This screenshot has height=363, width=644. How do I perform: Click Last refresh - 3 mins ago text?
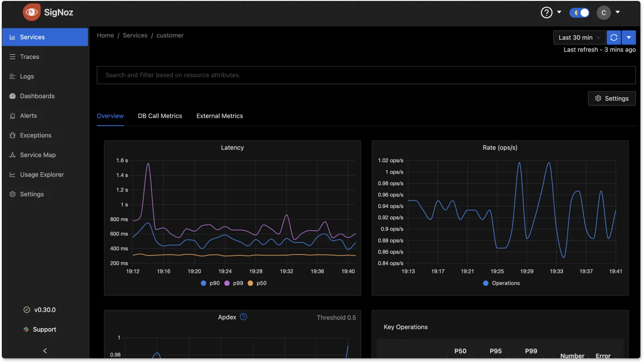600,50
